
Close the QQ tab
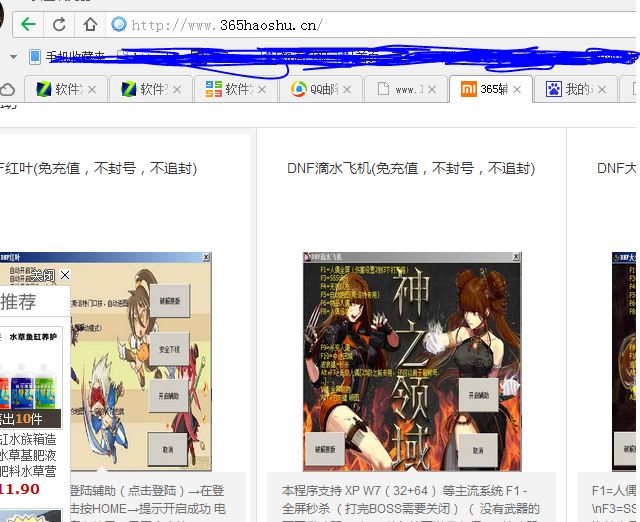tap(349, 89)
